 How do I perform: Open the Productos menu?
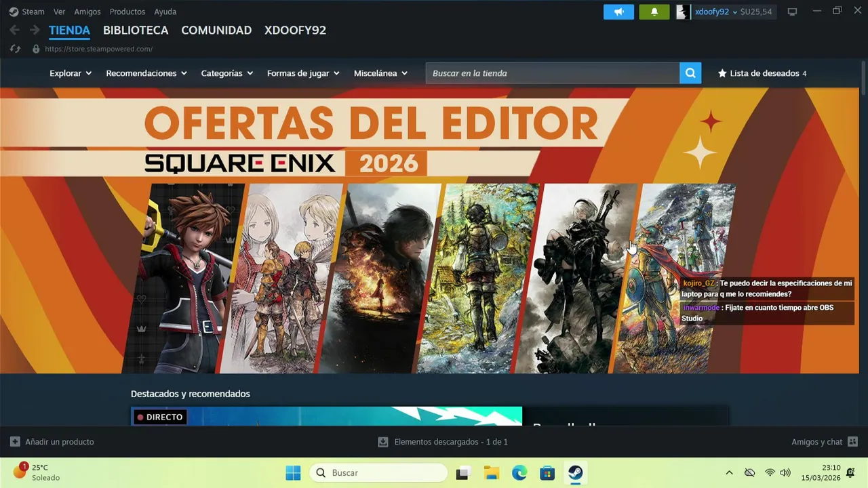[x=127, y=12]
